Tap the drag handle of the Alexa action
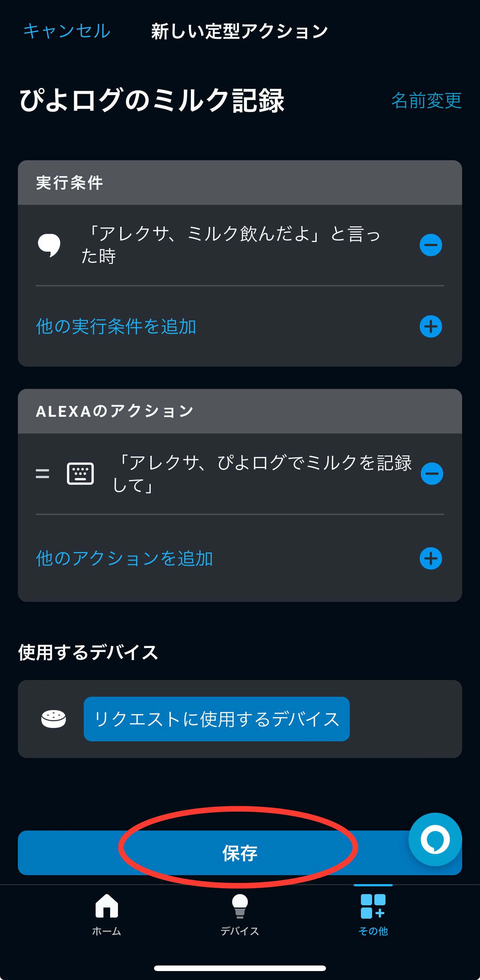Viewport: 480px width, 980px height. point(42,474)
